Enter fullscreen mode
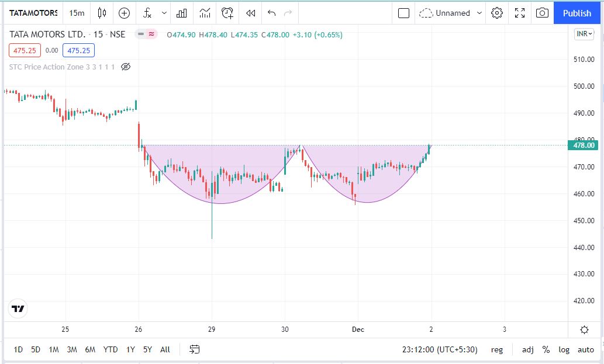The width and height of the screenshot is (604, 364). click(x=520, y=13)
